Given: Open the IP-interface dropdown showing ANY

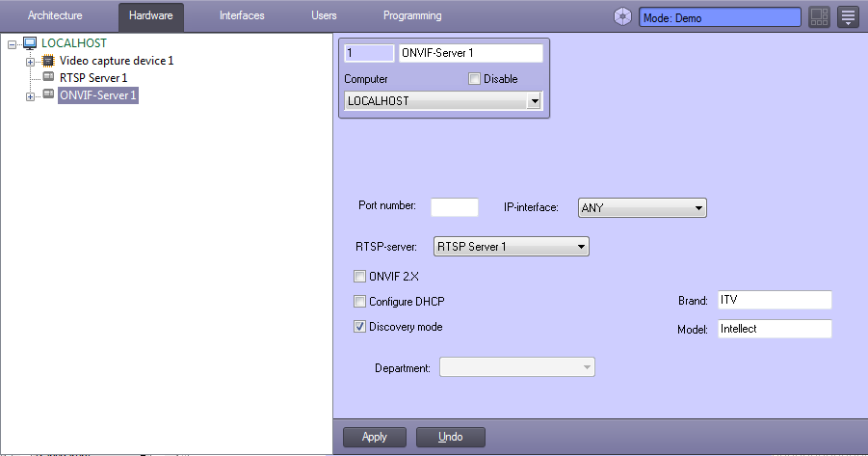Looking at the screenshot, I should coord(642,207).
